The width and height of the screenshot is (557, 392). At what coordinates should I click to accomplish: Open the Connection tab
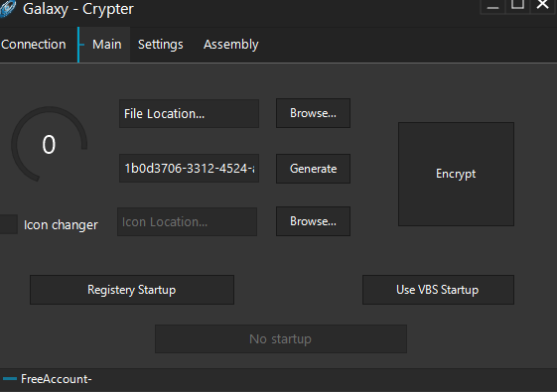pos(34,45)
